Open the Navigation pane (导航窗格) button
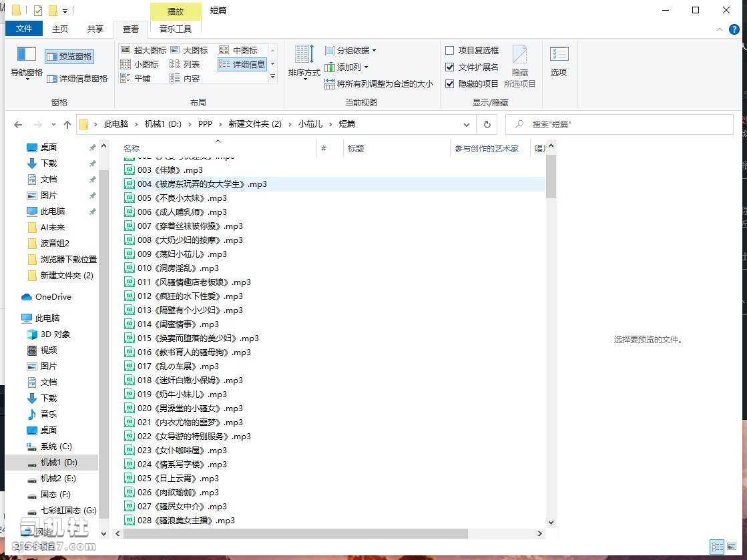Viewport: 747px width, 560px height. [26, 62]
